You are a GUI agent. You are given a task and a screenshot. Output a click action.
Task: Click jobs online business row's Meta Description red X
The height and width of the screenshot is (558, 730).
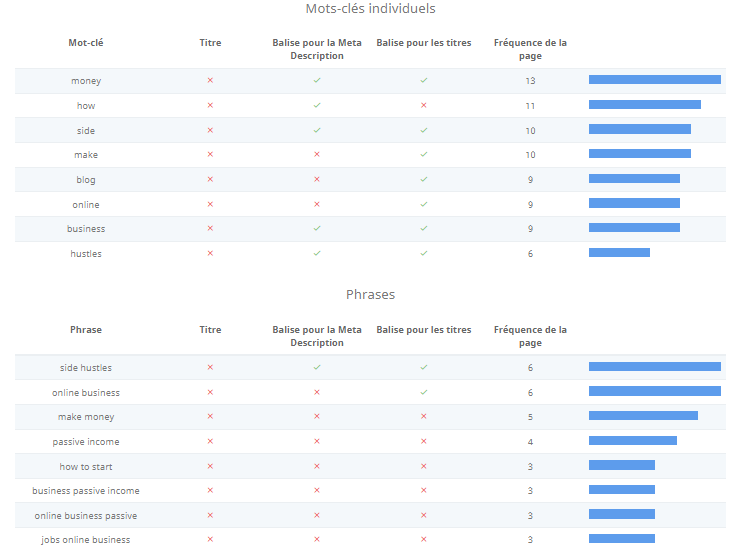[x=316, y=540]
